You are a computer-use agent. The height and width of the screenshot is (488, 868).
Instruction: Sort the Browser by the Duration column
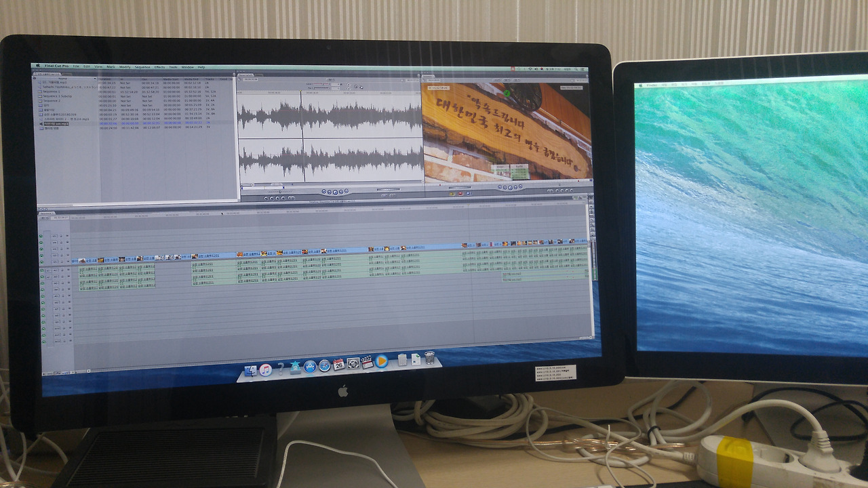coord(108,79)
